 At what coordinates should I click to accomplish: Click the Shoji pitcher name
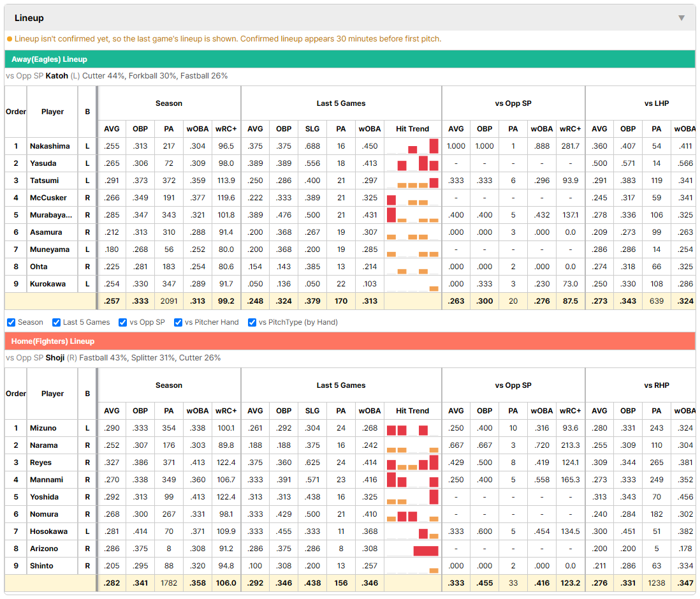tap(55, 357)
